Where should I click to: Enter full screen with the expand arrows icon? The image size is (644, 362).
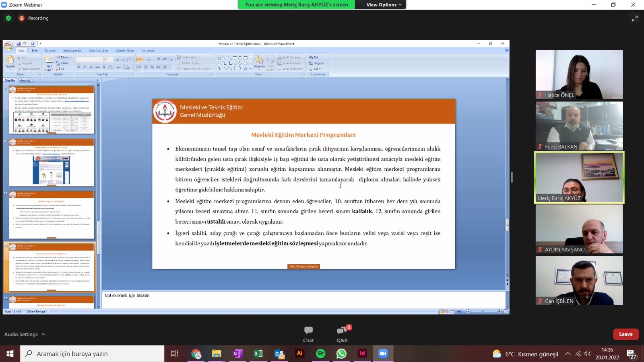(x=635, y=19)
